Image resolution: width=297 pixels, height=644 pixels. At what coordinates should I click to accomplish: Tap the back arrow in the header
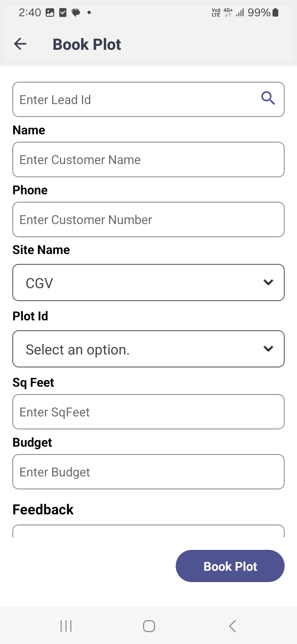[x=20, y=44]
